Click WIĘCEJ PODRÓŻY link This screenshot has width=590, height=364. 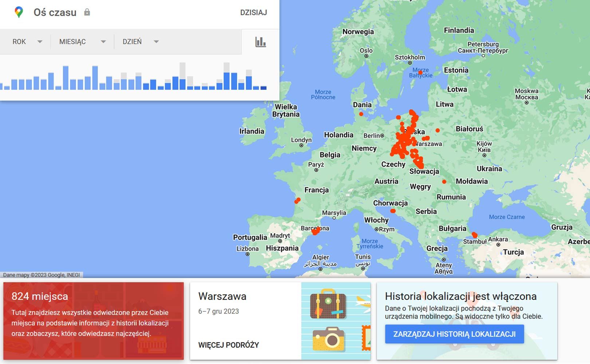(x=228, y=345)
